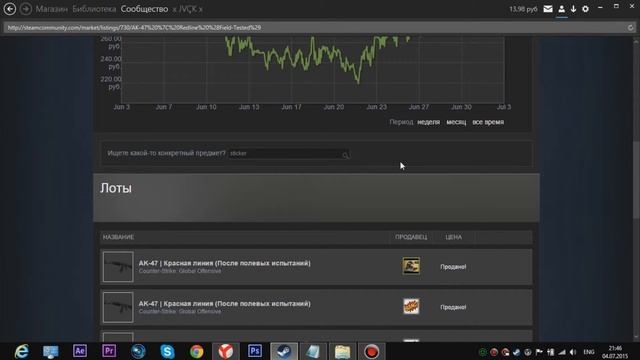Viewport: 640px width, 360px height.
Task: Open Steam inbox envelope icon
Action: (548, 9)
